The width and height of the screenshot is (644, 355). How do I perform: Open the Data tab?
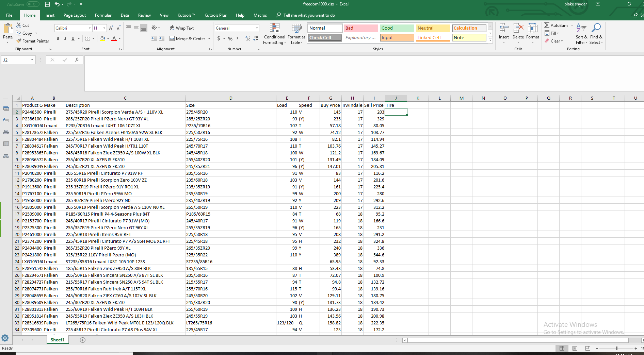coord(125,15)
